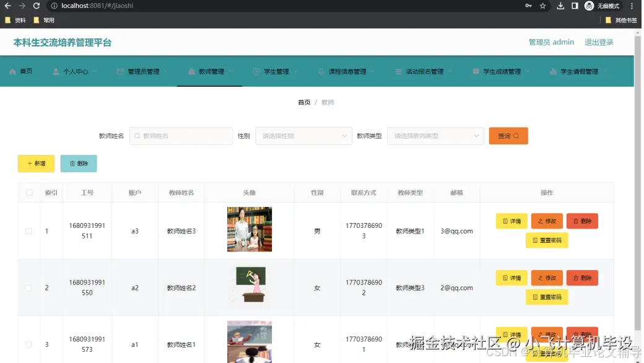The width and height of the screenshot is (644, 363).
Task: Click the 首页 breadcrumb link
Action: tap(303, 102)
